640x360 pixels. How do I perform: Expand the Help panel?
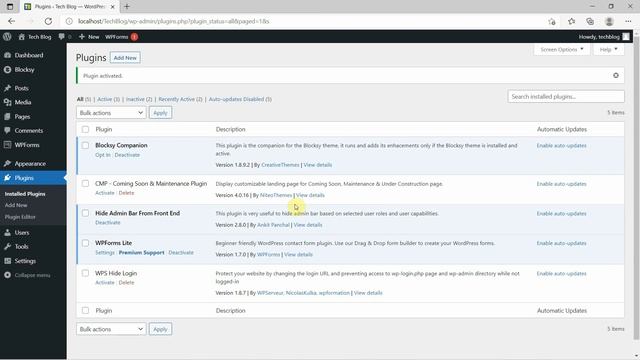click(609, 49)
